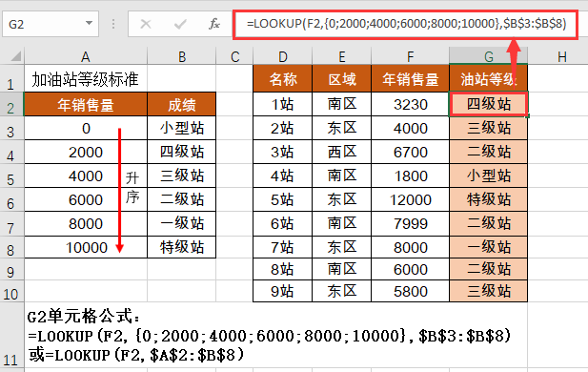Image resolution: width=588 pixels, height=372 pixels.
Task: Select row 11 header
Action: (x=11, y=335)
